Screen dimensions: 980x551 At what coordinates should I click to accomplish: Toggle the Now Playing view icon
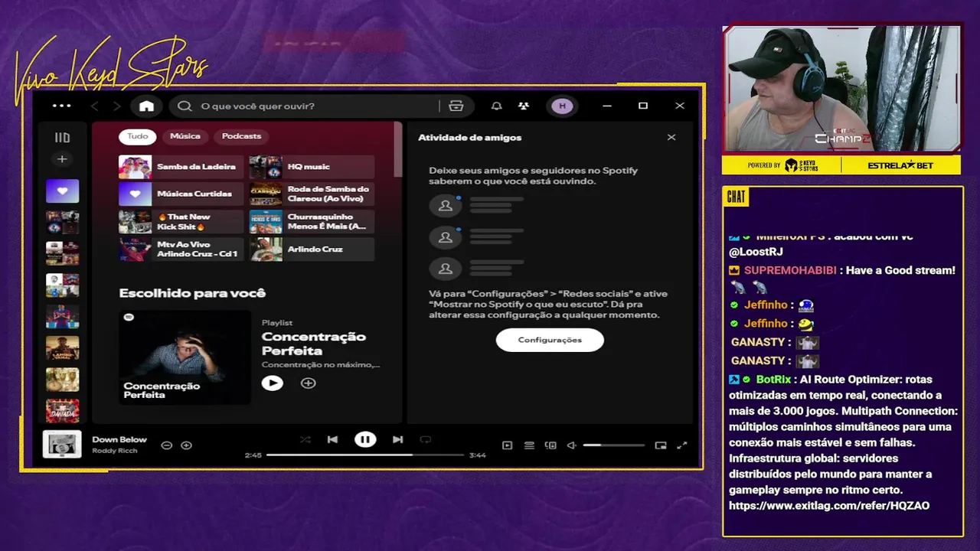click(x=507, y=445)
